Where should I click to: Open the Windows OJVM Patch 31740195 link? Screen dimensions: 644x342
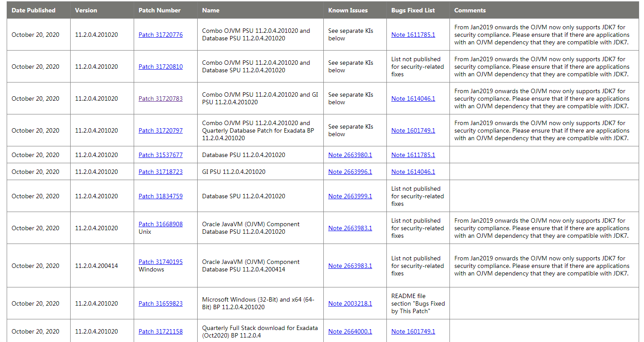tap(160, 262)
